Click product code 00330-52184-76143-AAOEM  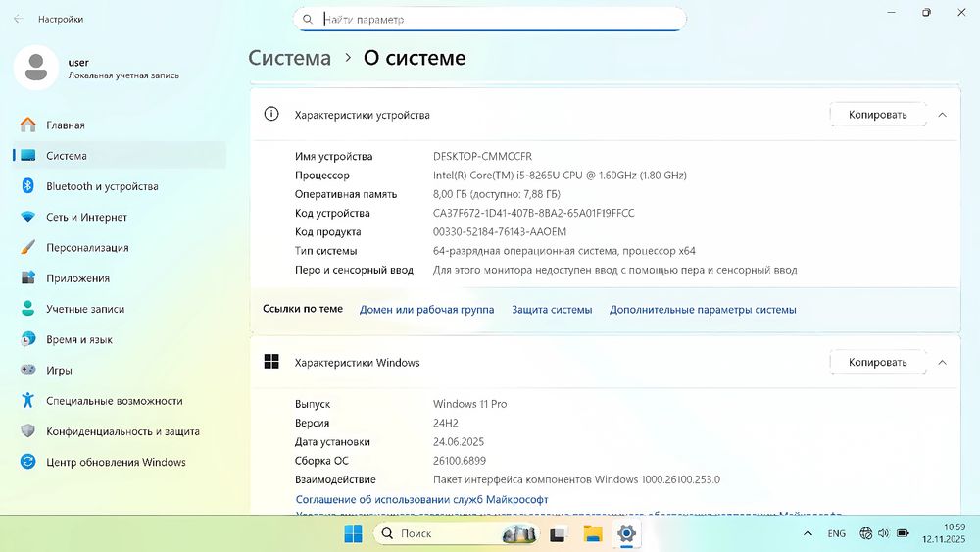pyautogui.click(x=500, y=231)
